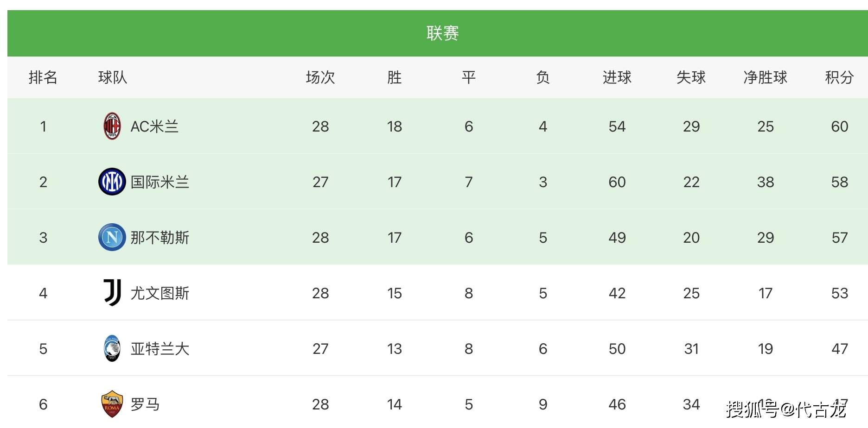Click the 净胜球 column header
The height and width of the screenshot is (428, 868).
click(765, 77)
